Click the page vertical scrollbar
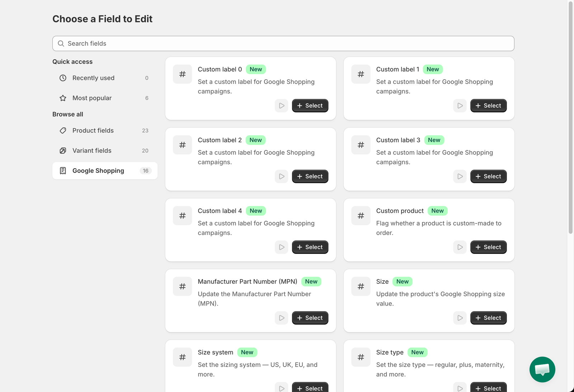Viewport: 574px width, 392px height. [x=571, y=118]
